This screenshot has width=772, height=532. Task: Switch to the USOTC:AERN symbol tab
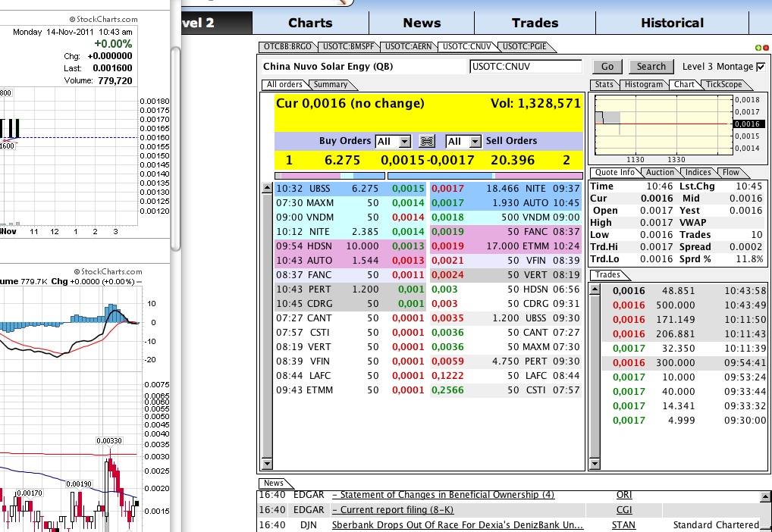[409, 46]
